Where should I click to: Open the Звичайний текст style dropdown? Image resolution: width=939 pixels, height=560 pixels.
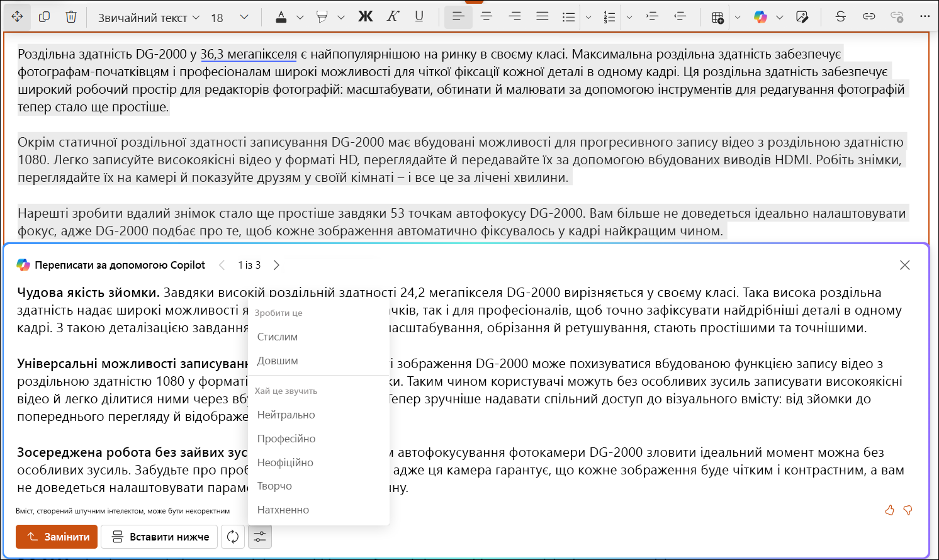click(149, 18)
